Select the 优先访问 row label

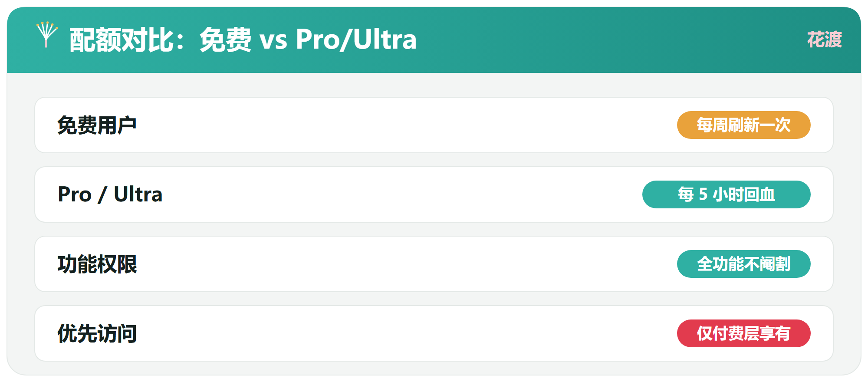click(97, 334)
